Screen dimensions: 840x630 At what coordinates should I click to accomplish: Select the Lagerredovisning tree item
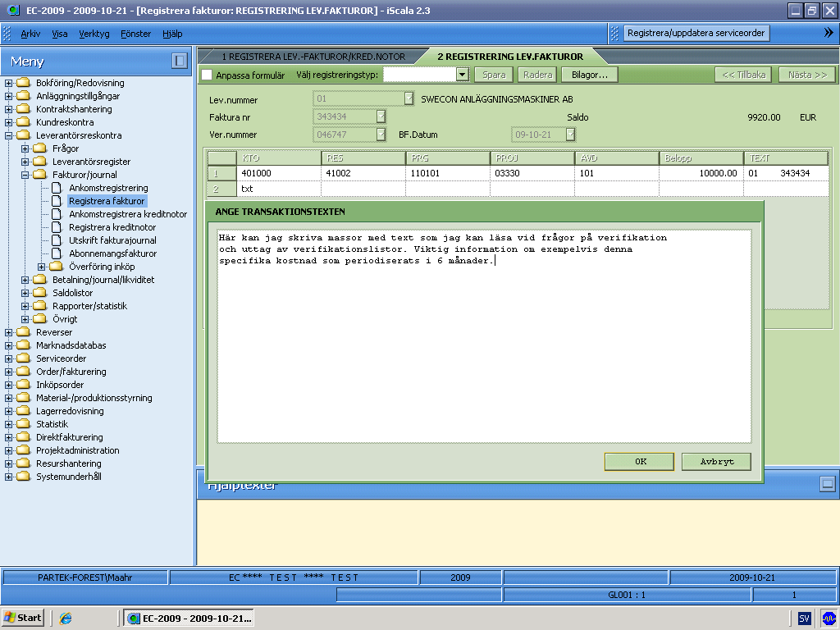coord(70,411)
